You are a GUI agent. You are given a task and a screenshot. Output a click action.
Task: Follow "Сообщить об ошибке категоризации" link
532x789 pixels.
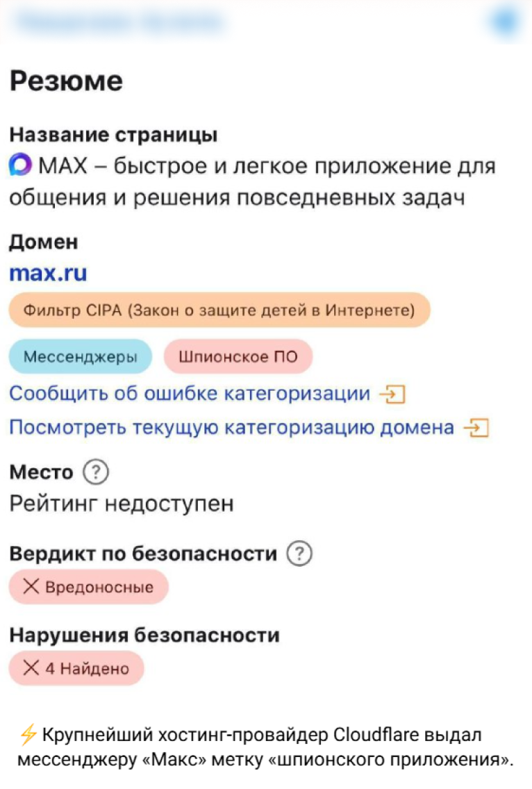(x=189, y=394)
